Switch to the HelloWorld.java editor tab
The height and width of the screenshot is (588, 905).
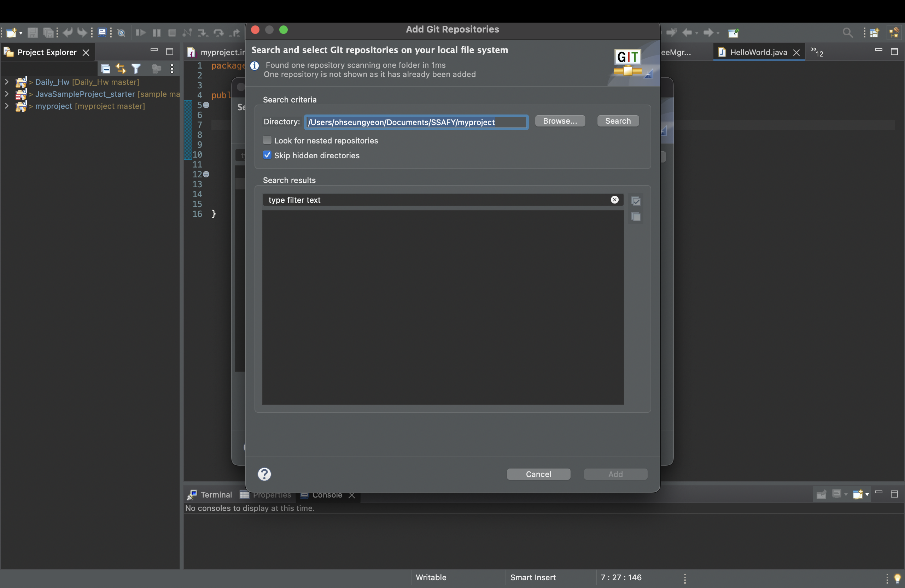point(758,52)
